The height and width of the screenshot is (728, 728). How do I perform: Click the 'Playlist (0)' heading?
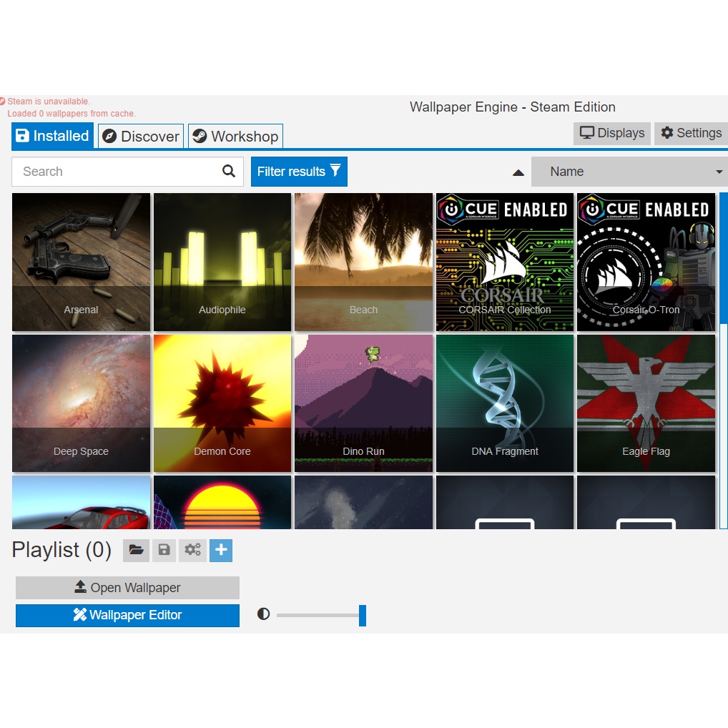point(62,550)
